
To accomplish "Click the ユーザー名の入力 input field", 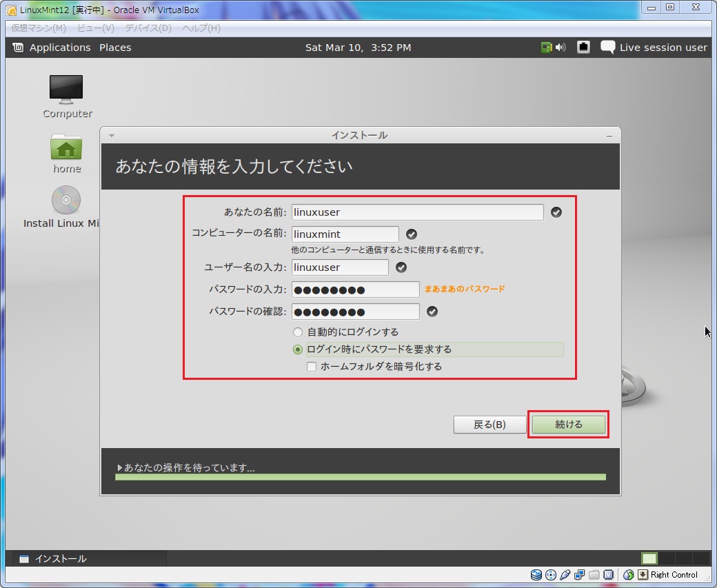I will (340, 267).
